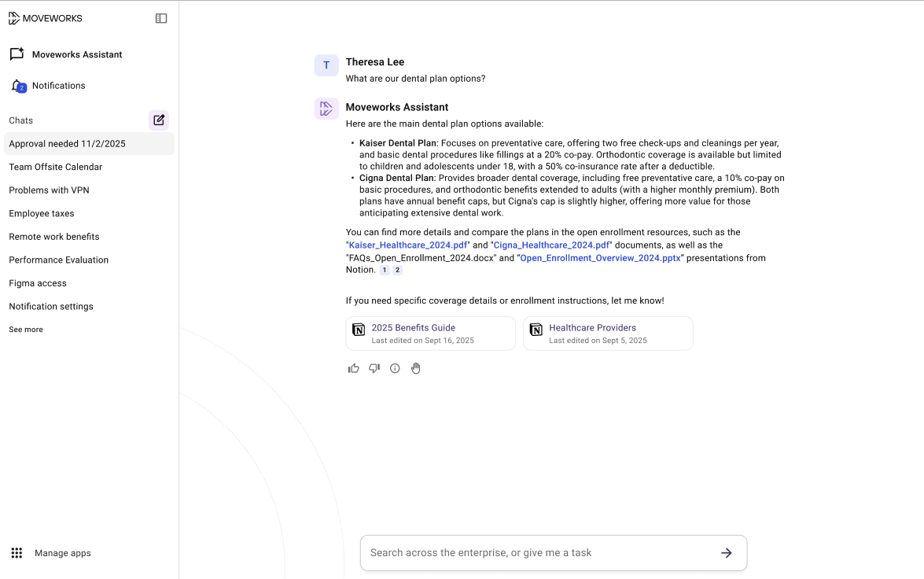Collapse the sidebar panel toggle icon
The width and height of the screenshot is (924, 579).
tap(161, 18)
